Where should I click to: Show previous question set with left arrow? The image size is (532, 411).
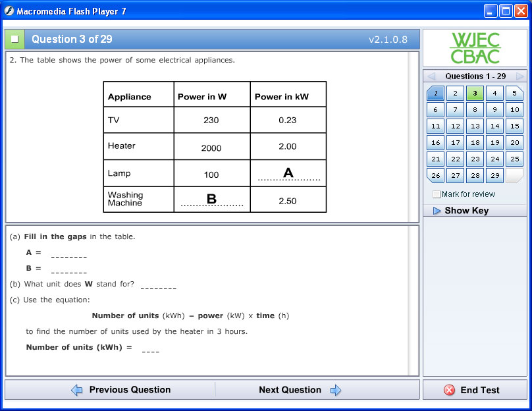(x=431, y=76)
